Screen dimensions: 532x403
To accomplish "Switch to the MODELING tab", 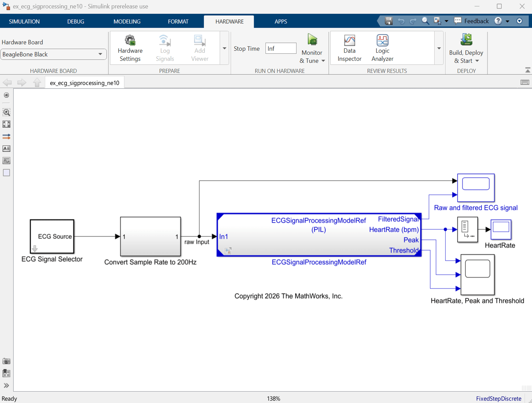I will click(x=127, y=22).
